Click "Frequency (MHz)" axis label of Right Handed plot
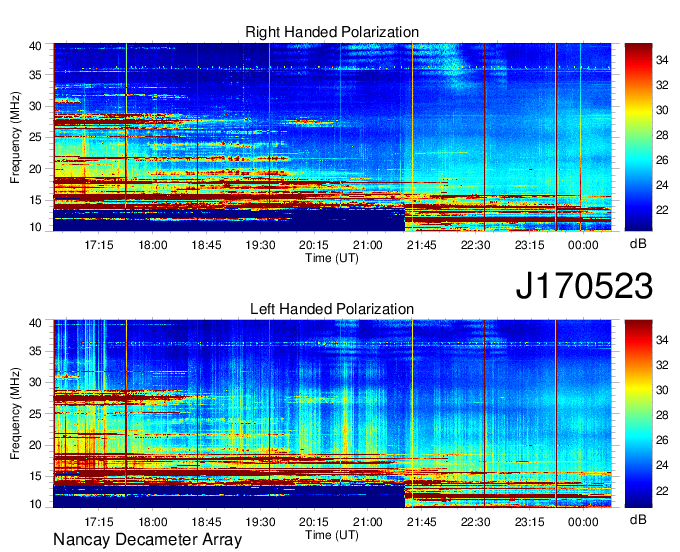This screenshot has height=552, width=680. [x=15, y=137]
